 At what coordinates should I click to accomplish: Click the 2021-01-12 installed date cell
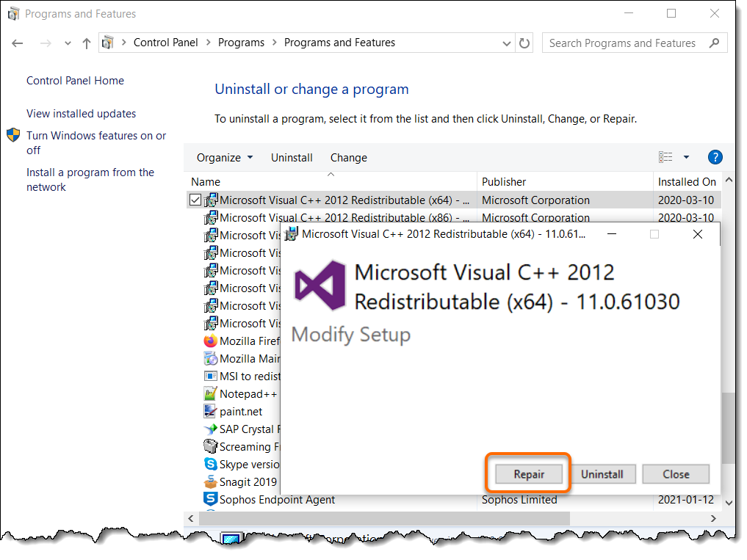point(685,500)
